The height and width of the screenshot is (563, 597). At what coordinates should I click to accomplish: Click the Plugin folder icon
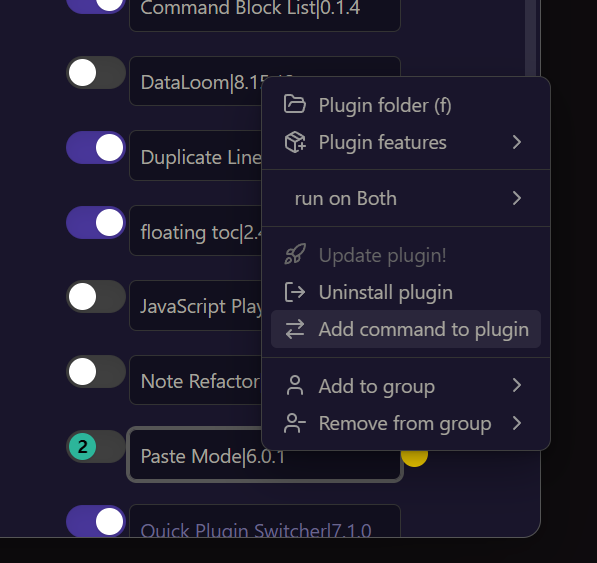coord(295,104)
